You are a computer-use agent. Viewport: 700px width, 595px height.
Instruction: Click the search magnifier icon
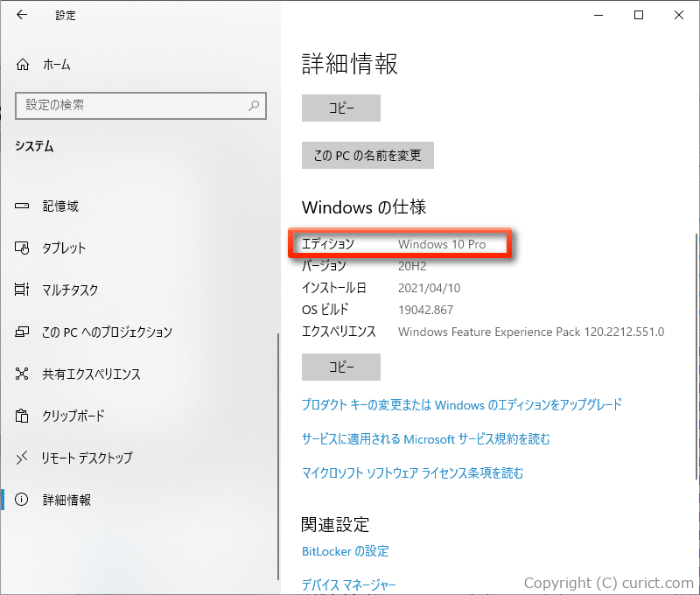pyautogui.click(x=254, y=106)
